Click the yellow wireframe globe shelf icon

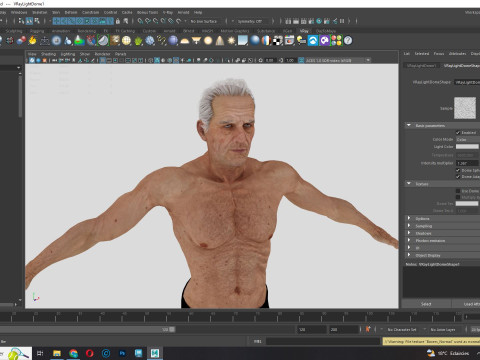pos(126,41)
